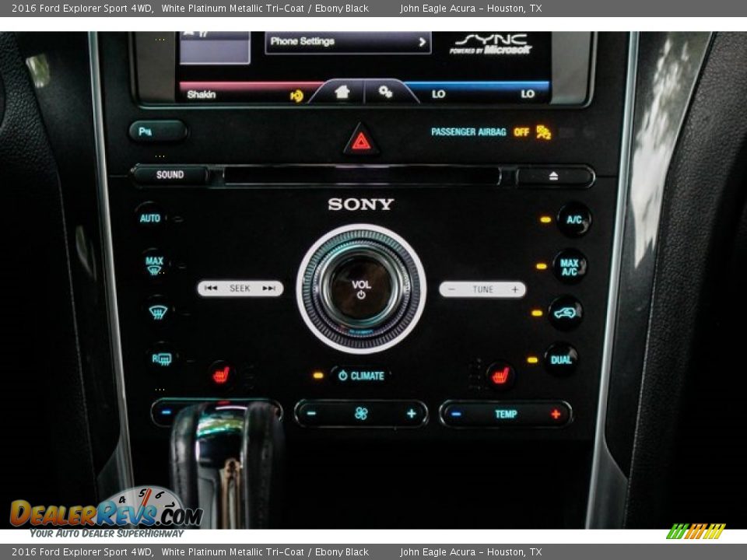
Task: Toggle the air recirculation button
Action: (x=565, y=313)
